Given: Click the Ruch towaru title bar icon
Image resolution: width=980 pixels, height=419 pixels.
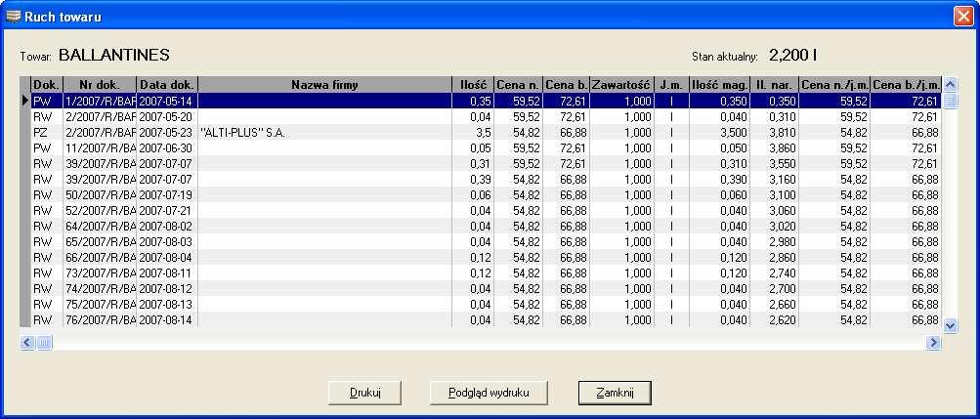Looking at the screenshot, I should (13, 17).
